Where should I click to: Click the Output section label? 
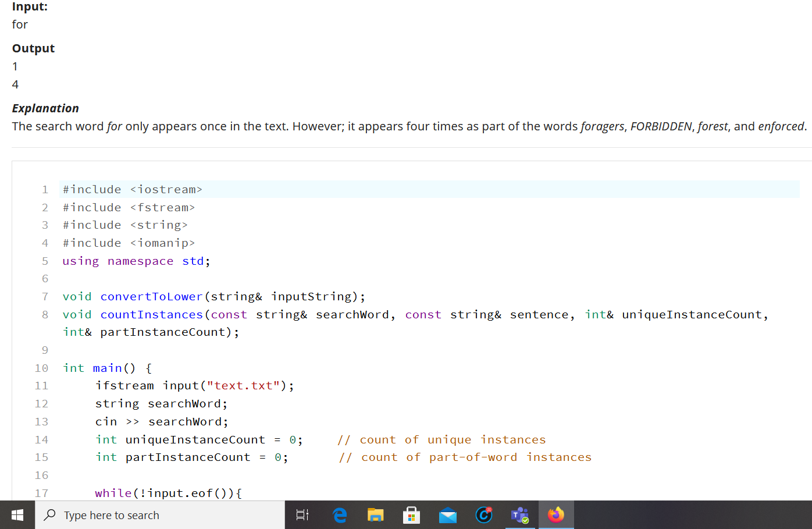33,48
